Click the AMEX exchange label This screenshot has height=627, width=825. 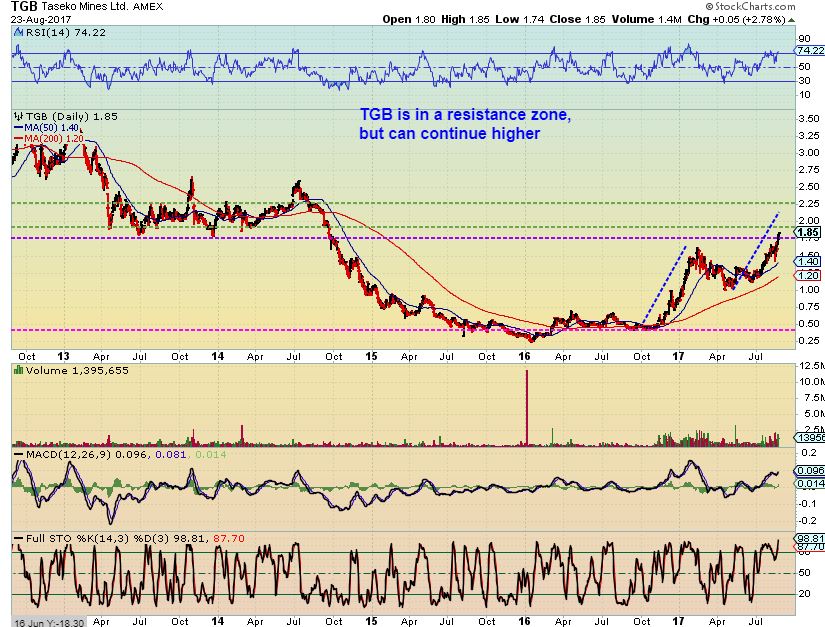(x=148, y=7)
